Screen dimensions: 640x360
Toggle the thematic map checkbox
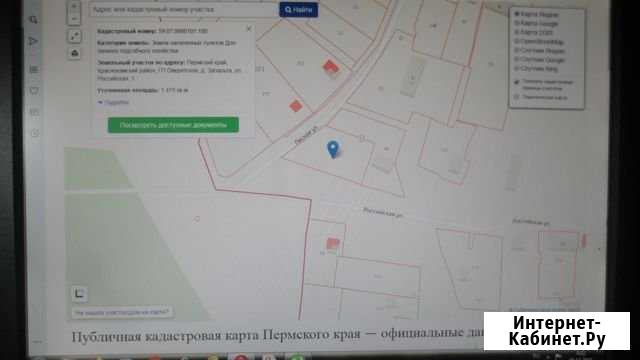pyautogui.click(x=517, y=97)
